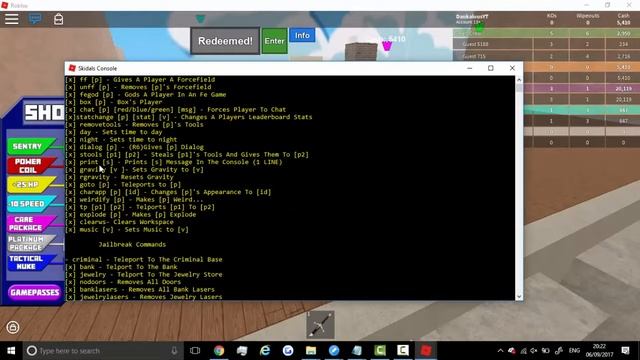
Task: Buy the +25 HP shop item
Action: pyautogui.click(x=31, y=184)
